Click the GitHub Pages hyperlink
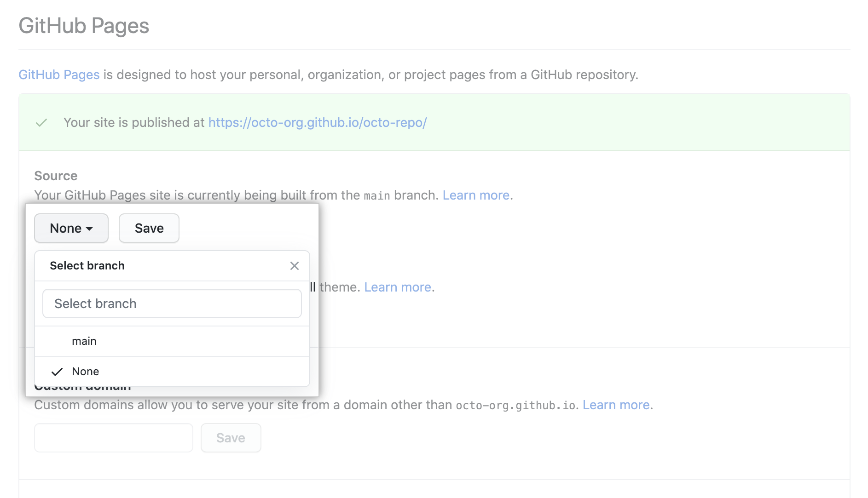 point(59,74)
